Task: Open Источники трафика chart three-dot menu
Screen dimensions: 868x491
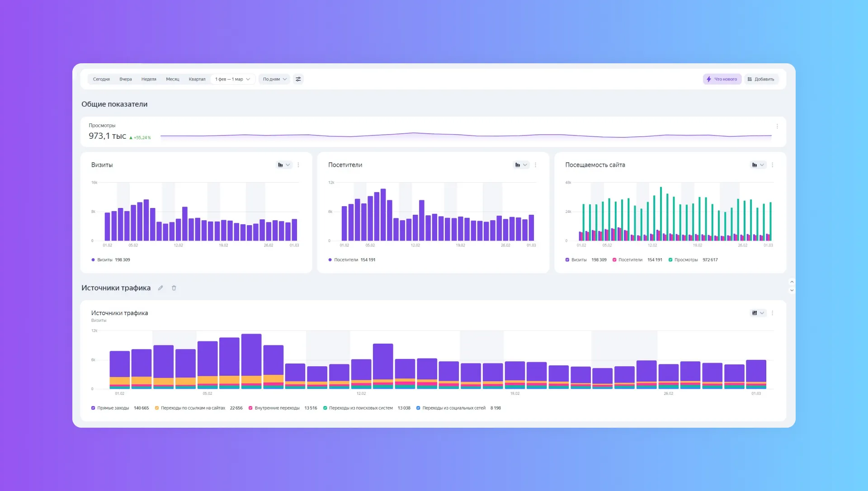Action: tap(772, 313)
